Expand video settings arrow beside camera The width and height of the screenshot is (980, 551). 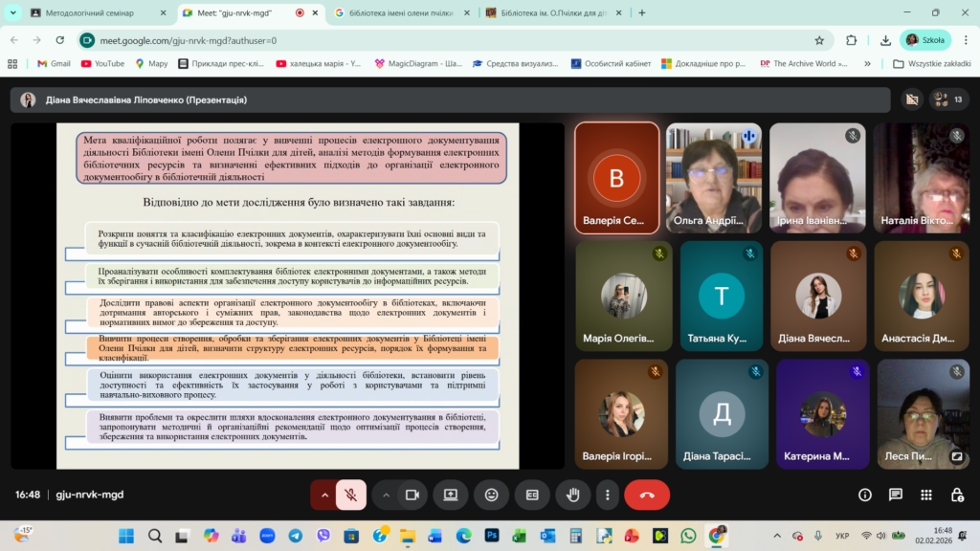387,495
